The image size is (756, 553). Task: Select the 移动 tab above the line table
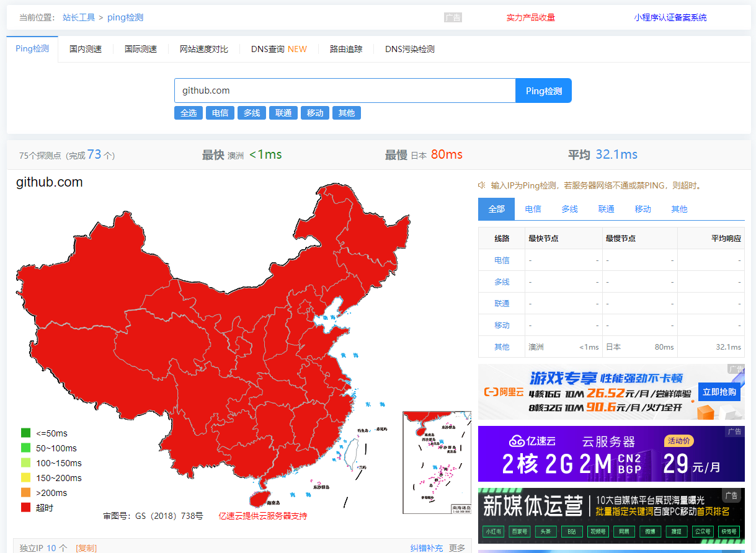(643, 209)
